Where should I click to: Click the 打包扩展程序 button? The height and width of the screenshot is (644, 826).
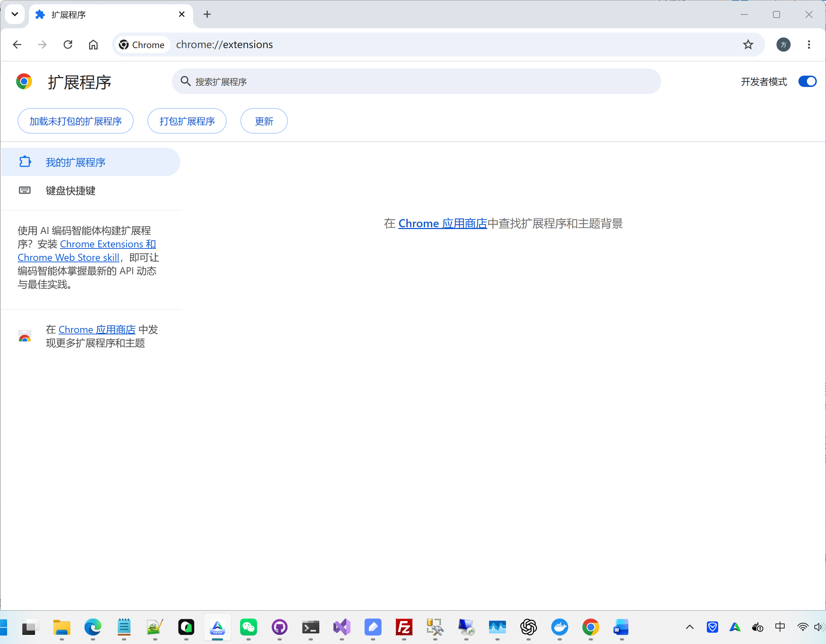pos(187,121)
